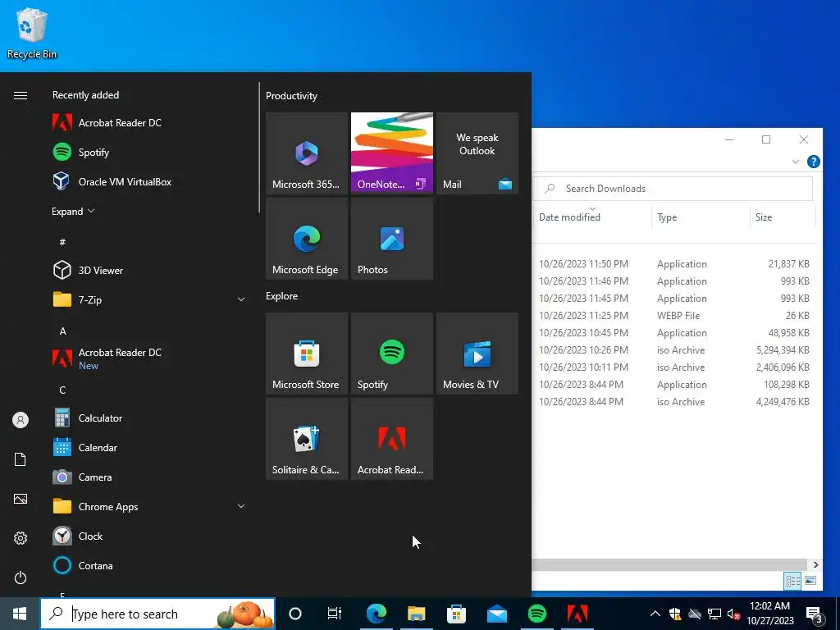Open Photos tile
This screenshot has height=630, width=840.
pos(392,239)
